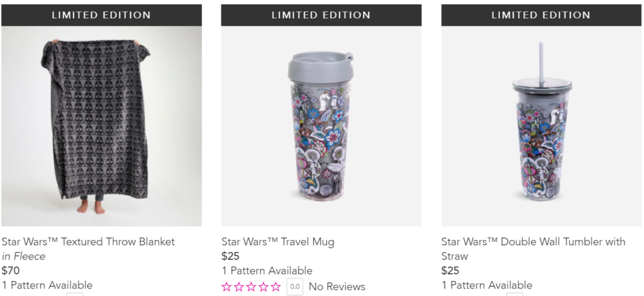Click the Limited Edition banner above the blanket
The height and width of the screenshot is (296, 644).
pyautogui.click(x=101, y=15)
